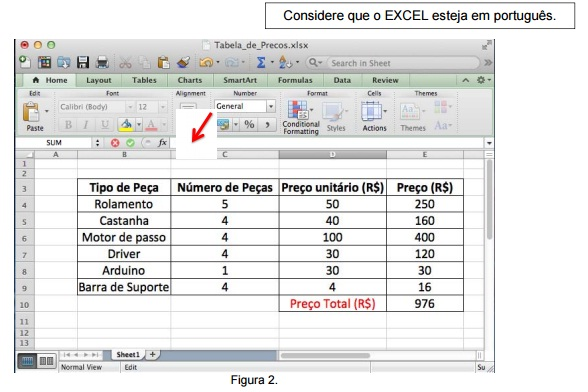Screen dimensions: 588x392
Task: Toggle Underline formatting
Action: (x=105, y=125)
